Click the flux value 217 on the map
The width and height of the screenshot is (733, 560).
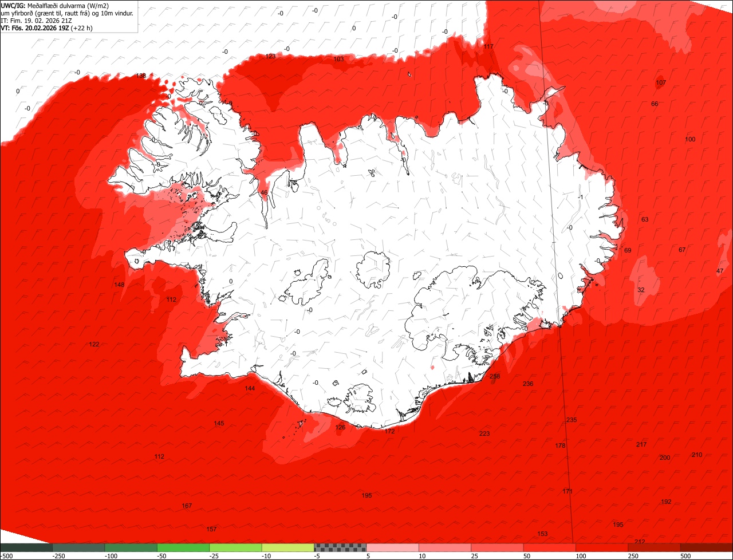pos(641,444)
